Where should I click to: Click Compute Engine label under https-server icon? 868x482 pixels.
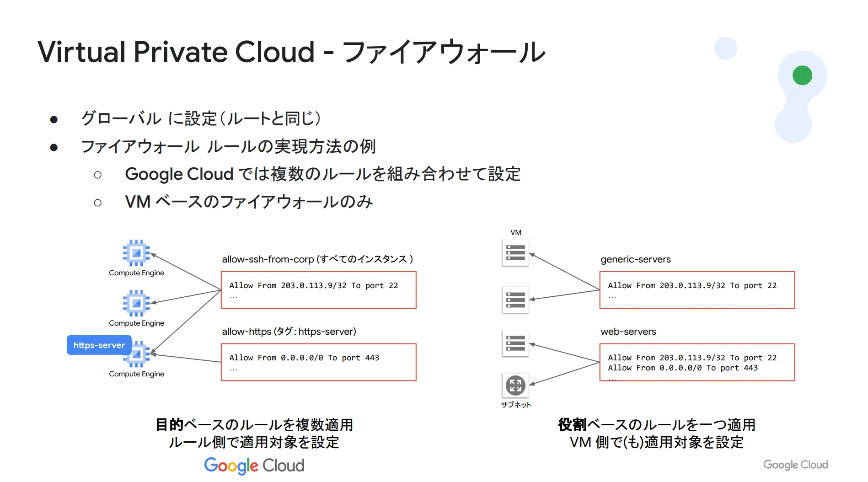(136, 374)
